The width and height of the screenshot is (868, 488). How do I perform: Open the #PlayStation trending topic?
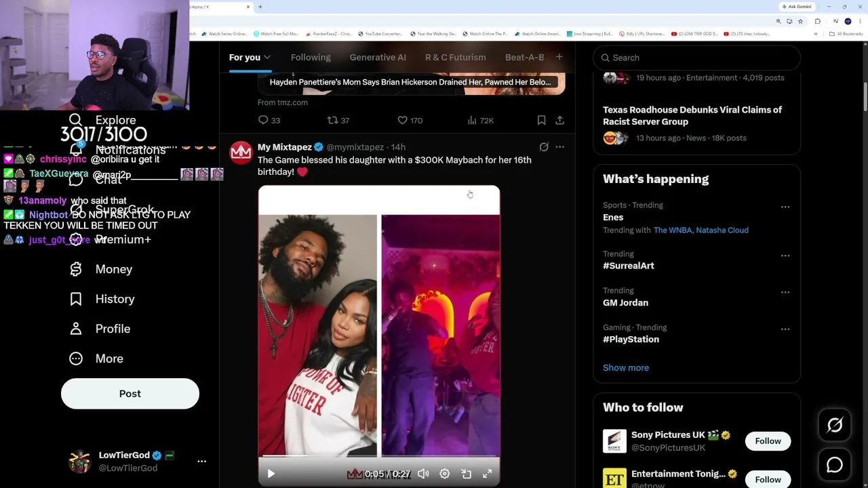tap(631, 339)
